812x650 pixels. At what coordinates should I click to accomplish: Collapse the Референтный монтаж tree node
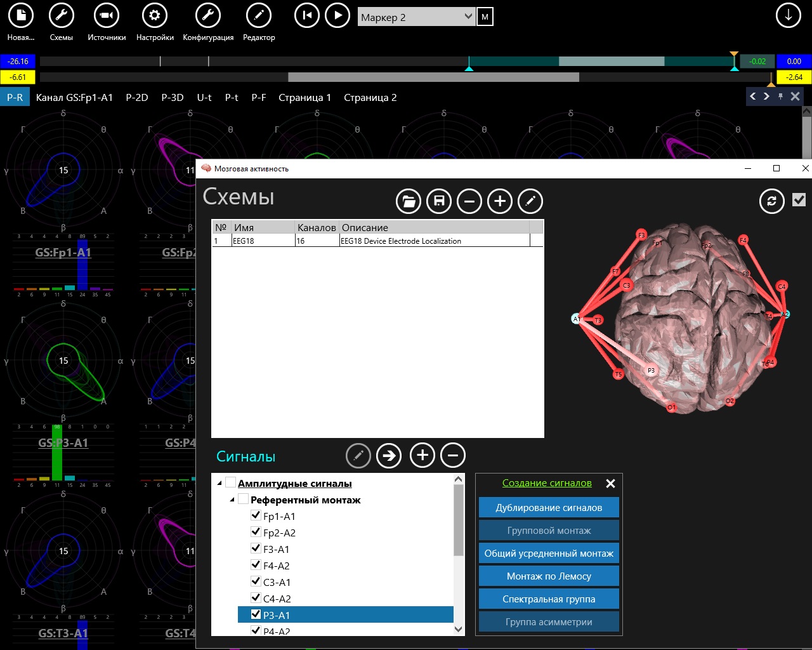(232, 500)
